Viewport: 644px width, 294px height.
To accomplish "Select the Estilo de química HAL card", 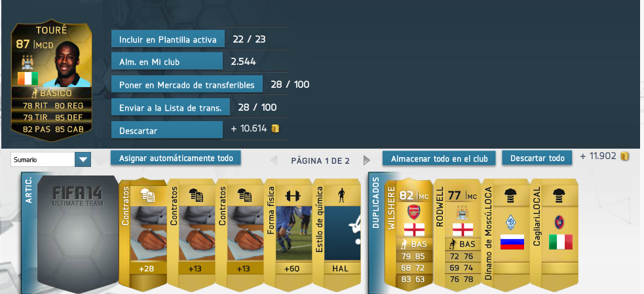I will pyautogui.click(x=337, y=234).
